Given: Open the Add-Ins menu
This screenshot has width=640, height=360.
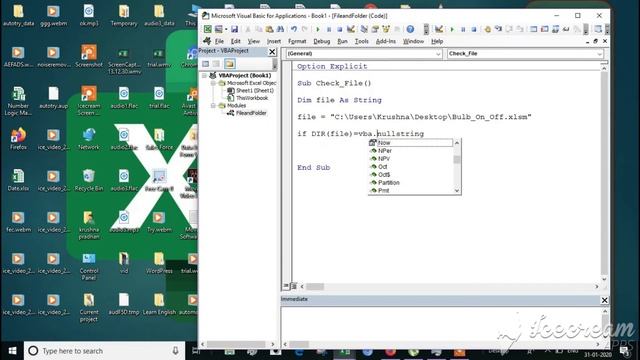Looking at the screenshot, I should [x=386, y=41].
